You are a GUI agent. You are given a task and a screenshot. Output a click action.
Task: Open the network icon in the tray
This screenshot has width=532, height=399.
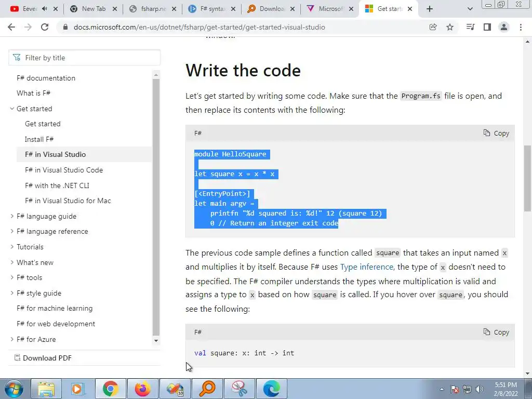(467, 389)
